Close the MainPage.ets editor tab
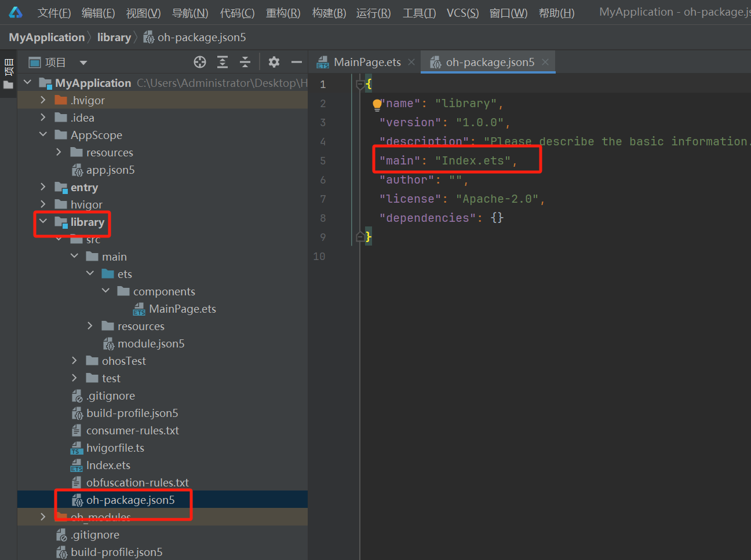751x560 pixels. click(x=411, y=62)
